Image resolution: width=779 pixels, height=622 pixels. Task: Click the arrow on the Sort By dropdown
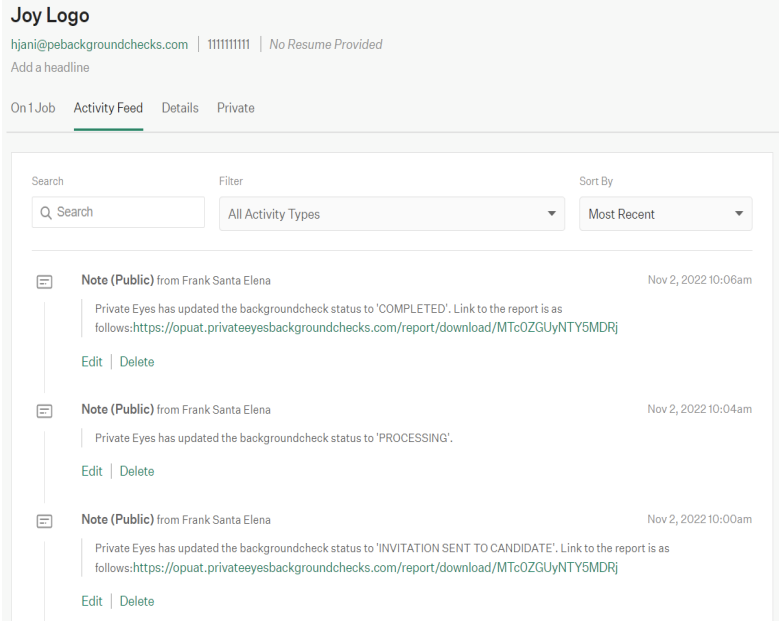click(739, 214)
